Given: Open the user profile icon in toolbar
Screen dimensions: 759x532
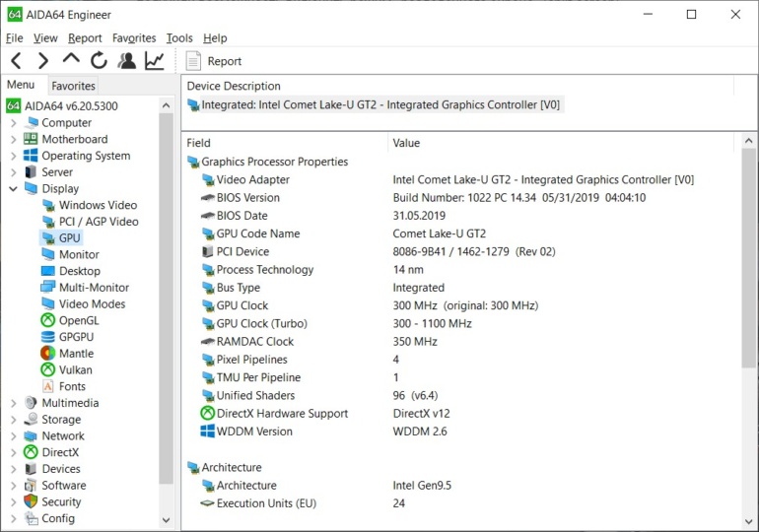Looking at the screenshot, I should click(126, 61).
